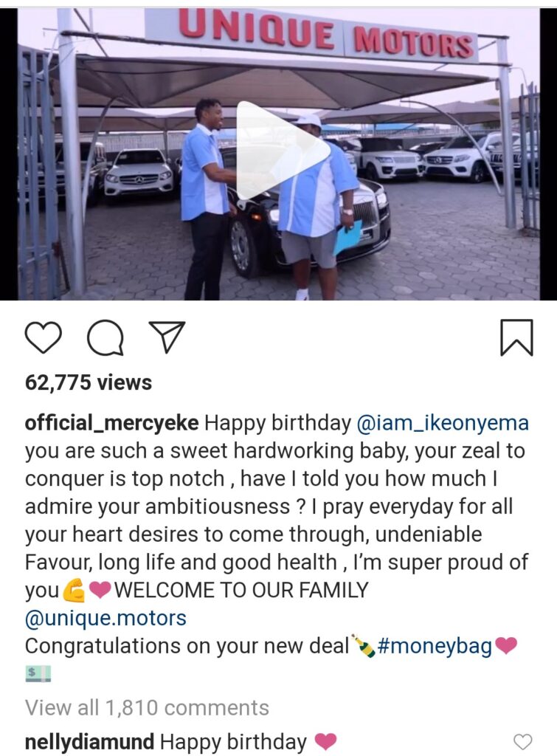557x756 pixels.
Task: Click the heart emoji after Happy birthday comment
Action: 325,741
